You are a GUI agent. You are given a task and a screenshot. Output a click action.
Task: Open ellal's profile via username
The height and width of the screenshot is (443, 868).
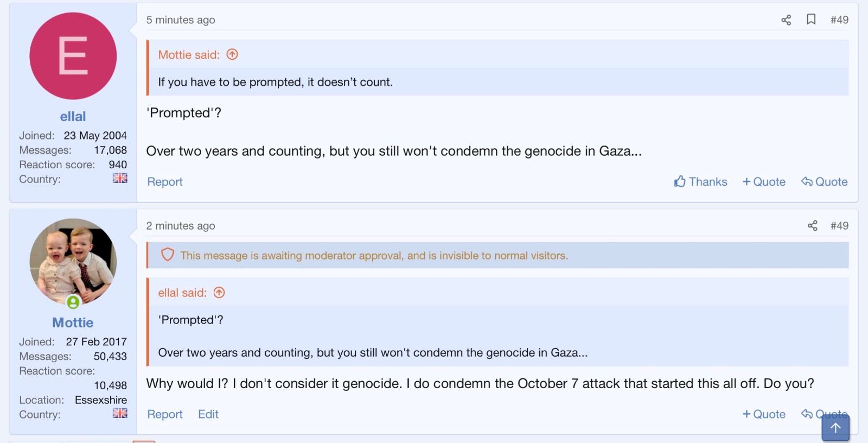(x=73, y=116)
